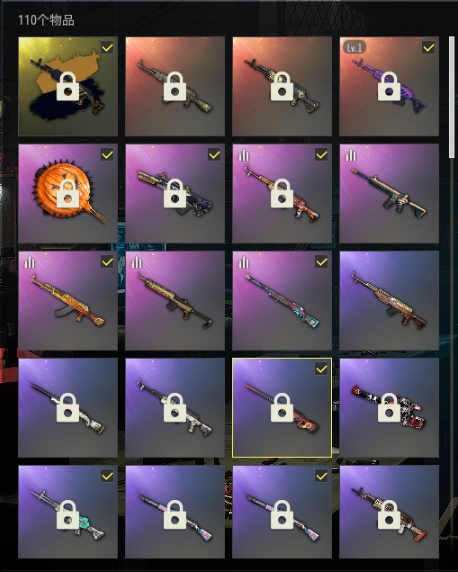The width and height of the screenshot is (458, 572).
Task: Toggle checkmark on yellow splash rifle item
Action: [x=107, y=48]
